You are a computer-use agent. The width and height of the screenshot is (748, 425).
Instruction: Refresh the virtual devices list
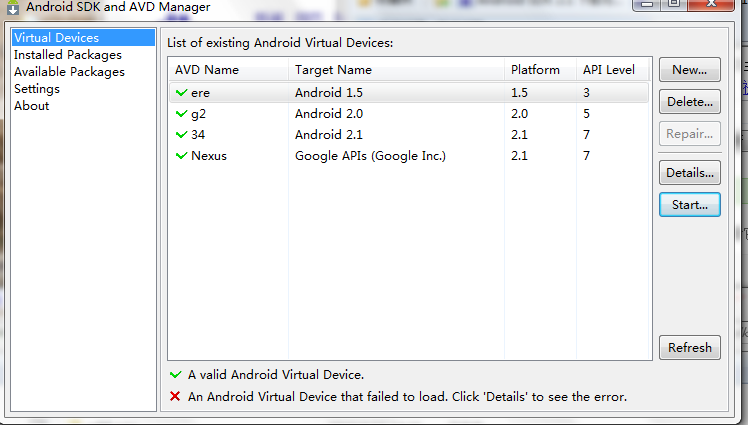690,348
